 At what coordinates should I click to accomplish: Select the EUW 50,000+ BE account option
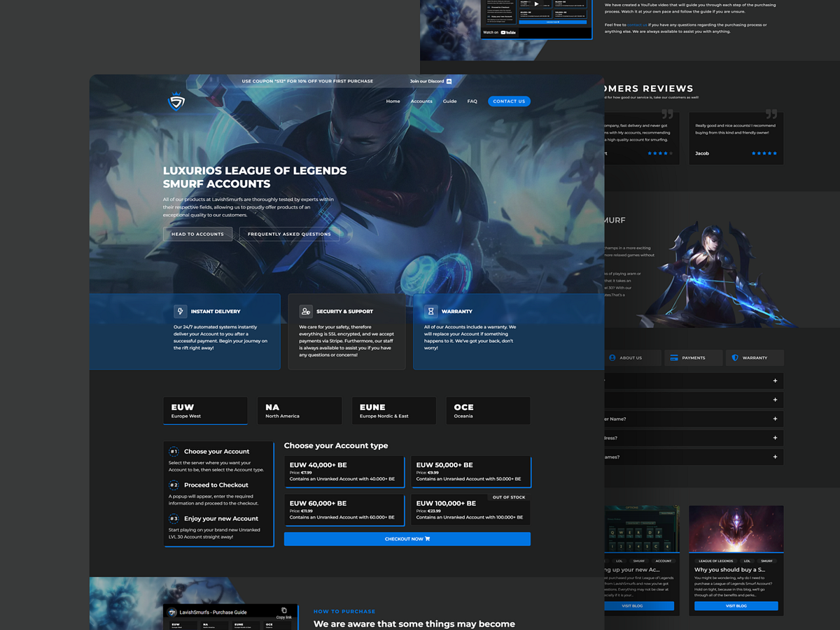[x=470, y=472]
